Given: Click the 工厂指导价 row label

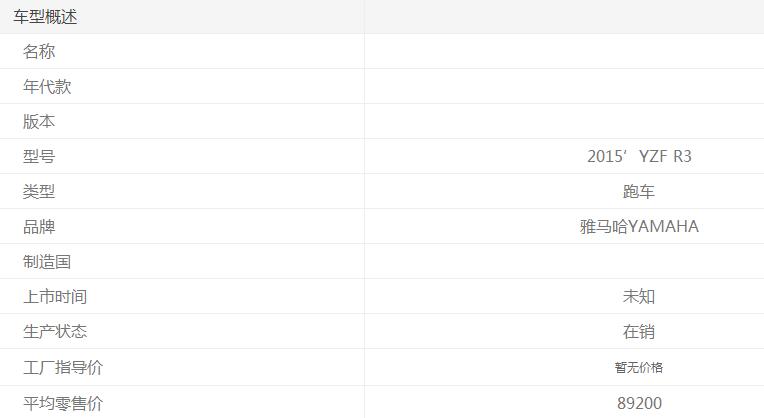Looking at the screenshot, I should (x=63, y=368).
